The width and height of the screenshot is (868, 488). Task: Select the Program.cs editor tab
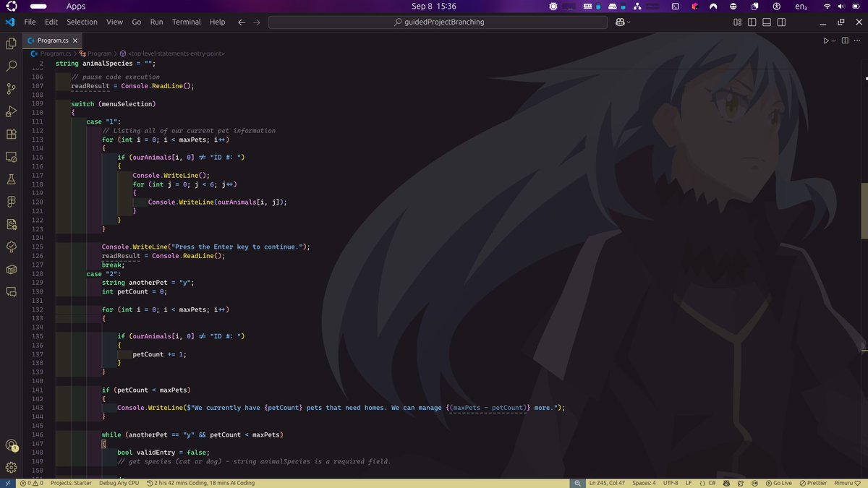coord(52,40)
